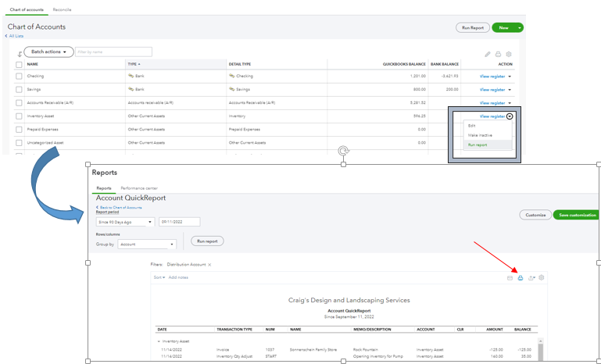Image resolution: width=601 pixels, height=364 pixels.
Task: Open the Since 90 Days Ago report period dropdown
Action: (125, 222)
